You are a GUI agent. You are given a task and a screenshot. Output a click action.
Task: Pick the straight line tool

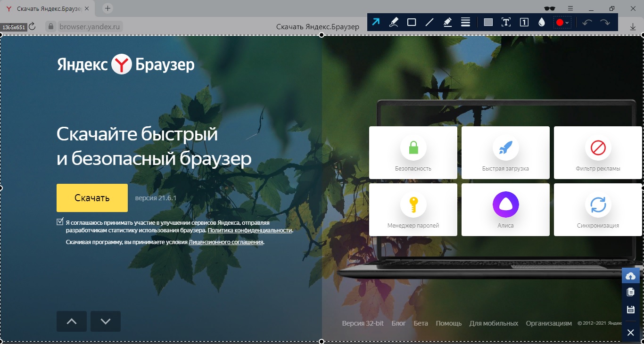[429, 22]
